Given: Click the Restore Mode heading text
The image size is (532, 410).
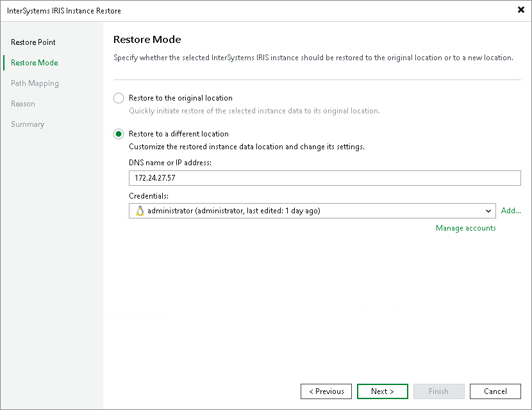Looking at the screenshot, I should (x=147, y=40).
